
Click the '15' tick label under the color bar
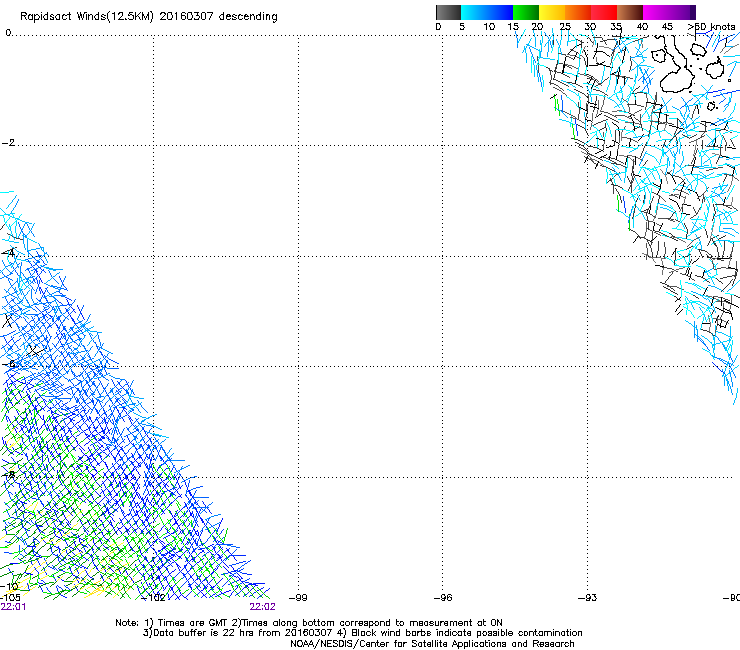click(x=513, y=27)
